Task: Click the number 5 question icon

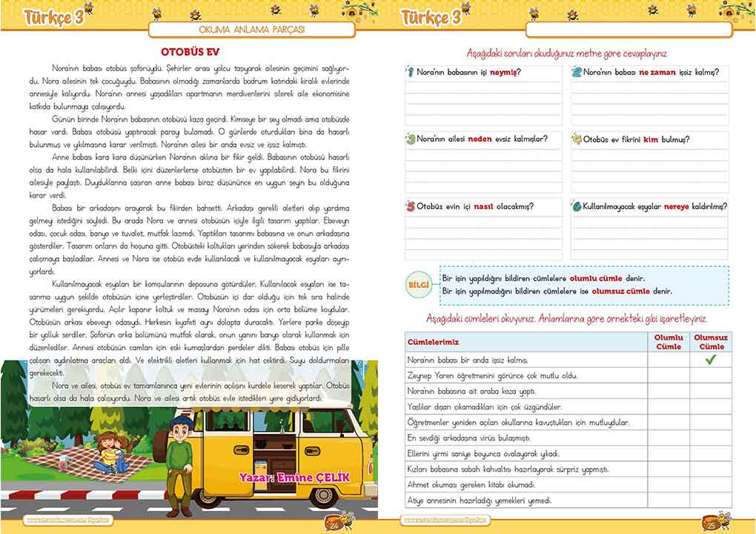Action: click(x=409, y=205)
